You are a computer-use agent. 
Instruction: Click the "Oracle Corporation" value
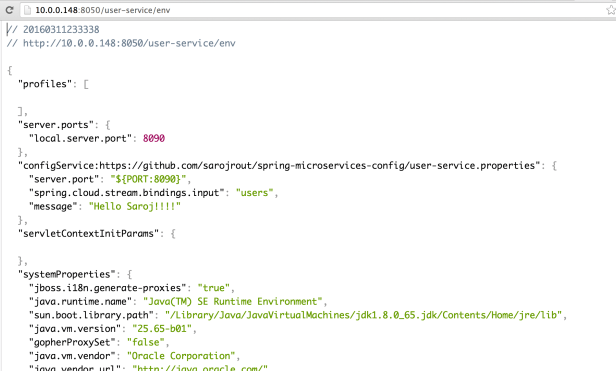click(x=181, y=356)
